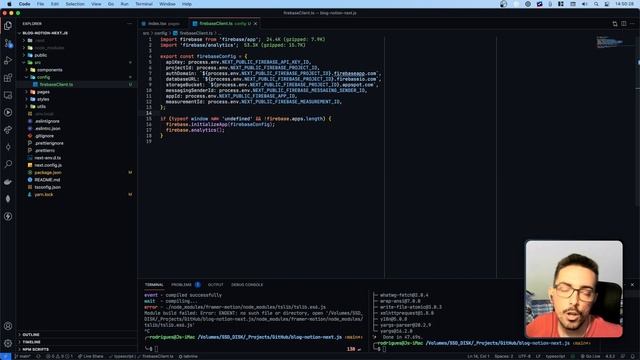Screen dimensions: 640x360
Task: Open the File menu
Action: coord(40,4)
